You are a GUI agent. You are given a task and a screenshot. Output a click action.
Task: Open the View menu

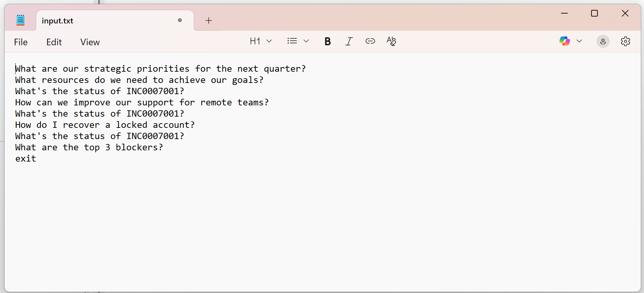click(90, 42)
